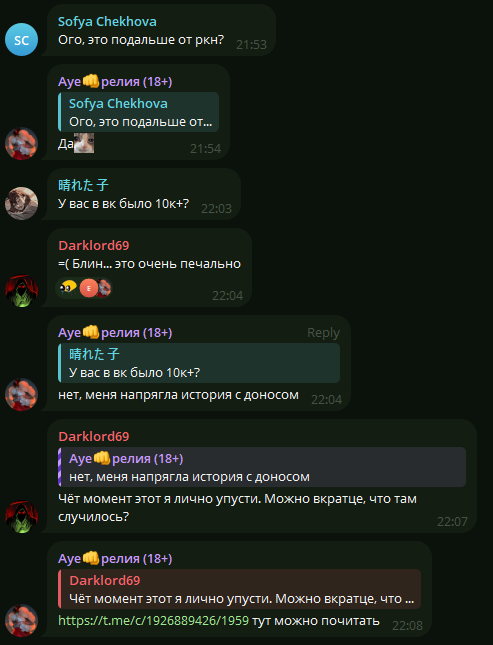Viewport: 493px width, 645px height.
Task: Jump to quoted 'нет, меня напрягла история' reply
Action: (262, 467)
